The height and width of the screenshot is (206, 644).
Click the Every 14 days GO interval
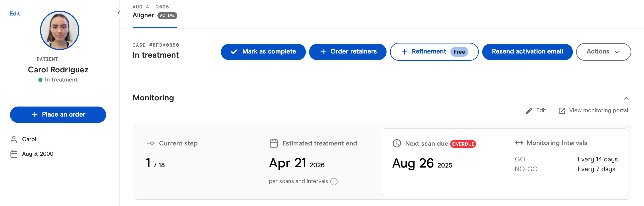coord(597,159)
